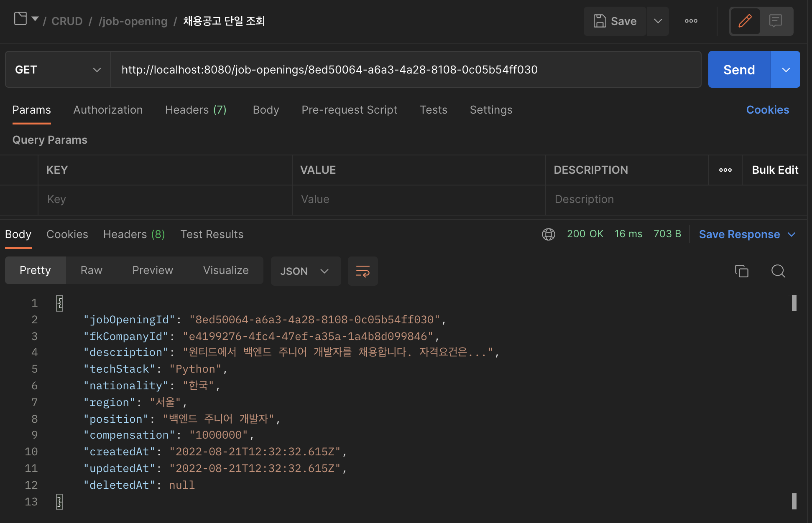Click the network globe icon
This screenshot has width=812, height=523.
pyautogui.click(x=549, y=234)
